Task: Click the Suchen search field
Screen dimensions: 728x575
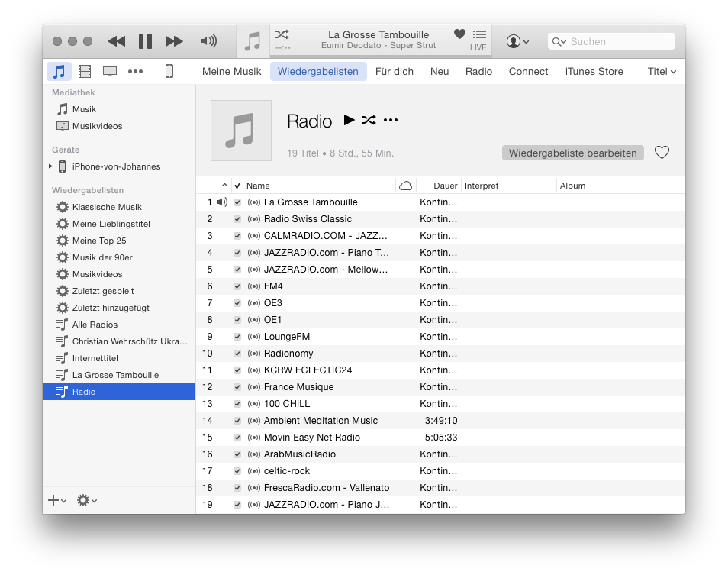Action: point(611,41)
